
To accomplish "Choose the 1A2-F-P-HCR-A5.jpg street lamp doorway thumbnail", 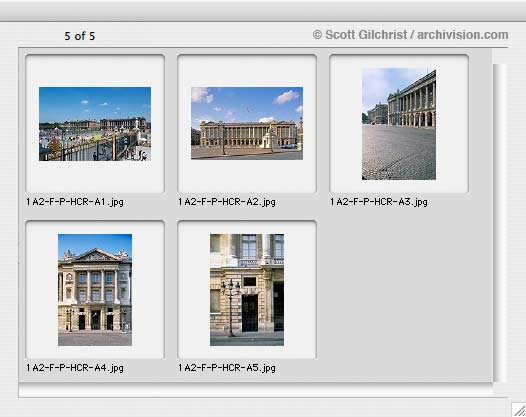I will [x=247, y=290].
